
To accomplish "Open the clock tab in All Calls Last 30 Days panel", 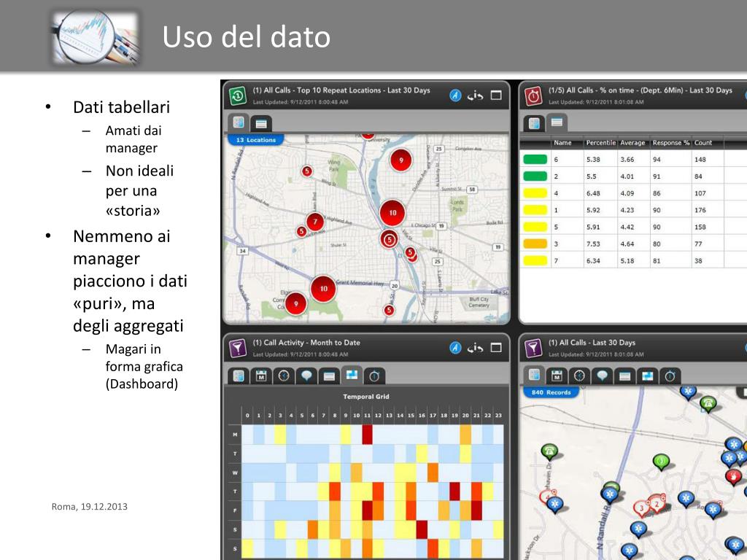I will [x=579, y=376].
